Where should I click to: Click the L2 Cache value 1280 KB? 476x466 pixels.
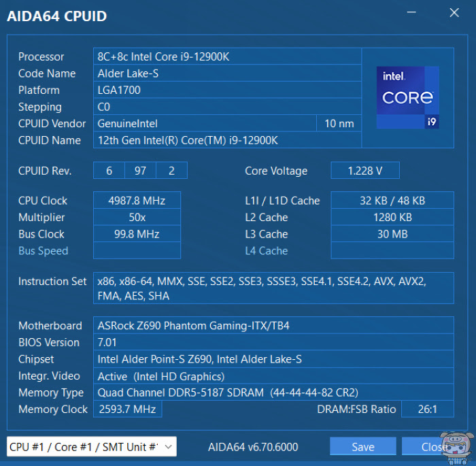click(x=392, y=217)
